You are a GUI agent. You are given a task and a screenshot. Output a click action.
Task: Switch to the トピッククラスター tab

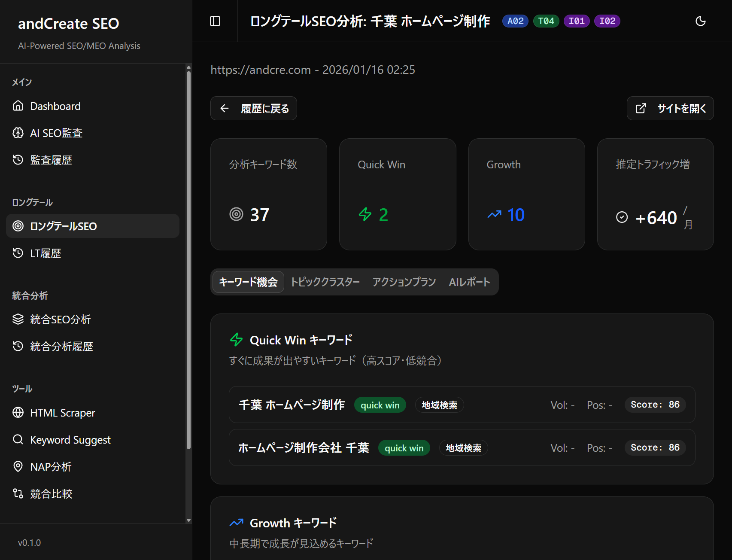325,282
